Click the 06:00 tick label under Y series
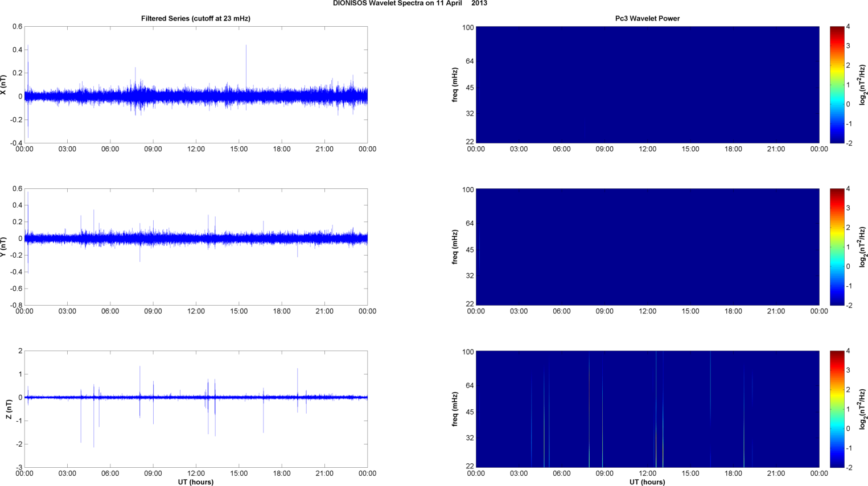Image resolution: width=868 pixels, height=486 pixels. (x=110, y=311)
